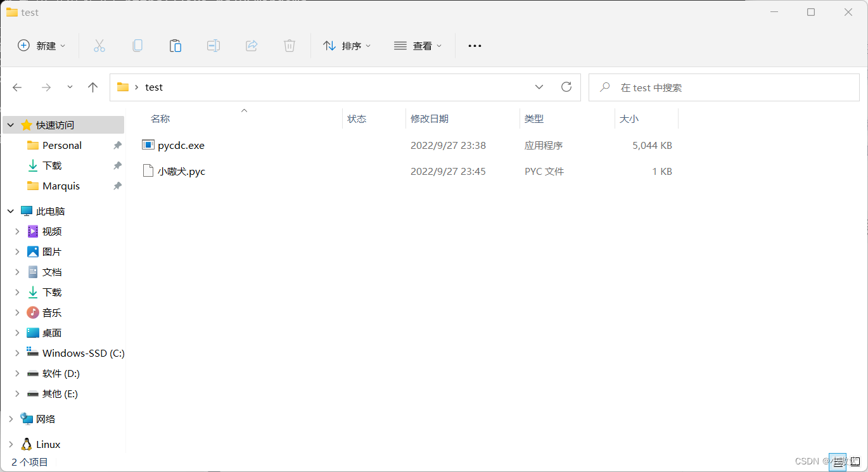
Task: Click the Share icon in the toolbar
Action: (252, 45)
